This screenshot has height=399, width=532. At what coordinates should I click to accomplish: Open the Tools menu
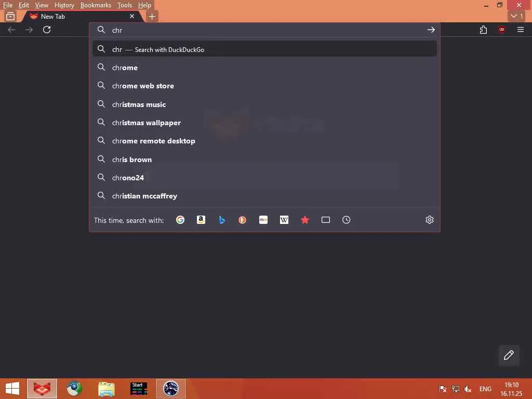(124, 5)
